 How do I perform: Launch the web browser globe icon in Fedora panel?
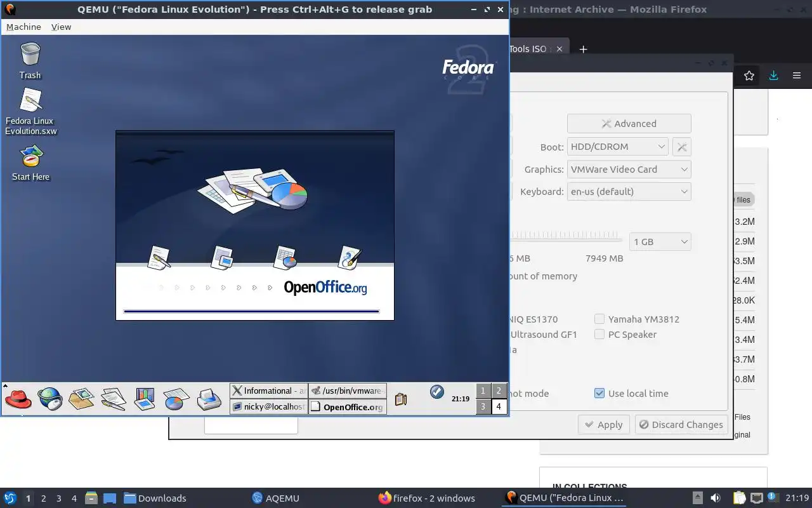tap(50, 399)
